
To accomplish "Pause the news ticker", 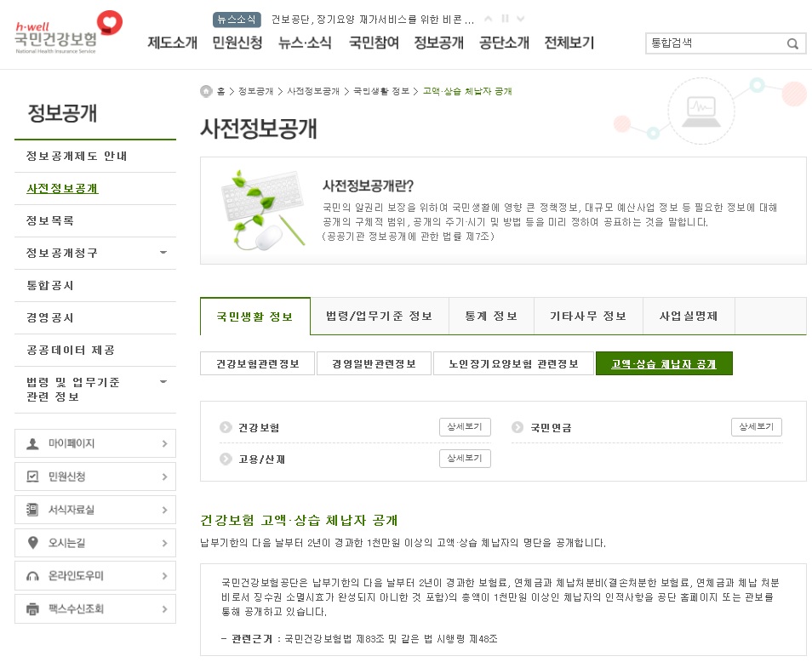I will click(x=505, y=20).
